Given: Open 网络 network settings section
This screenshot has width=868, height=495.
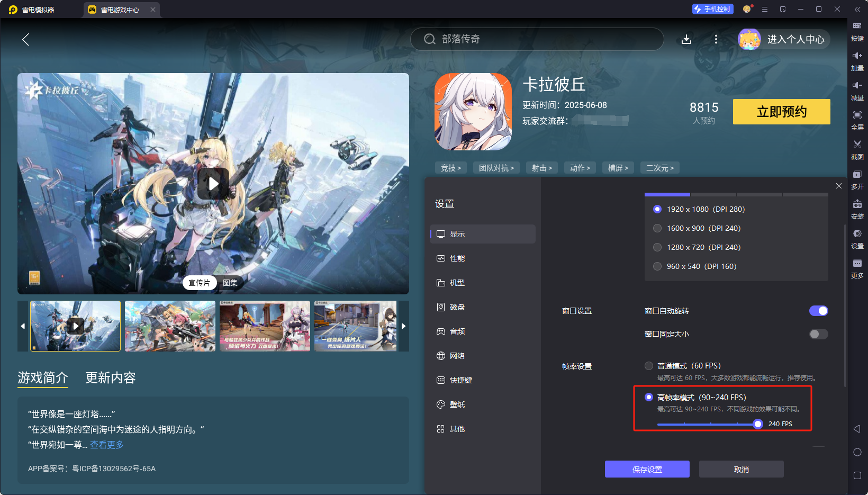Looking at the screenshot, I should (483, 356).
